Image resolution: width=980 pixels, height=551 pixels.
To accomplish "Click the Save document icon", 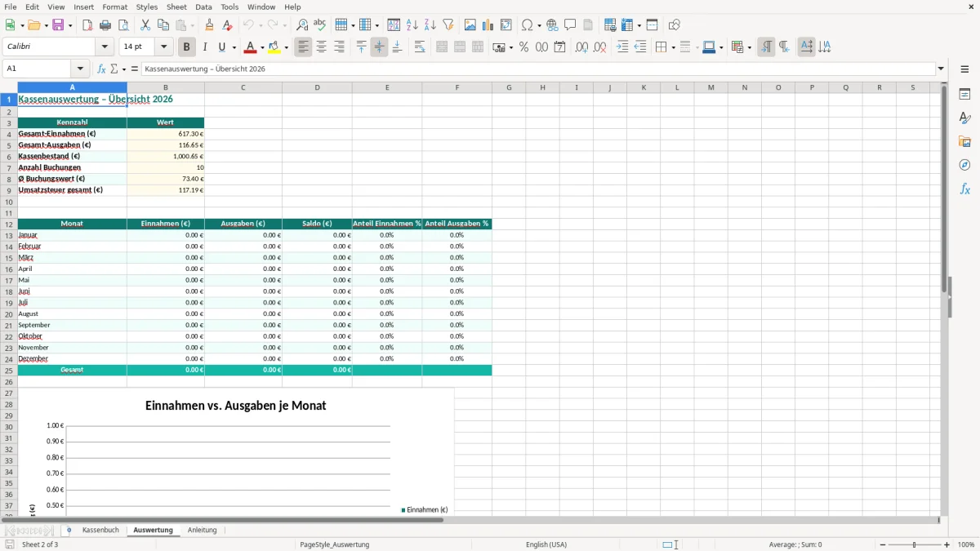I will point(58,25).
